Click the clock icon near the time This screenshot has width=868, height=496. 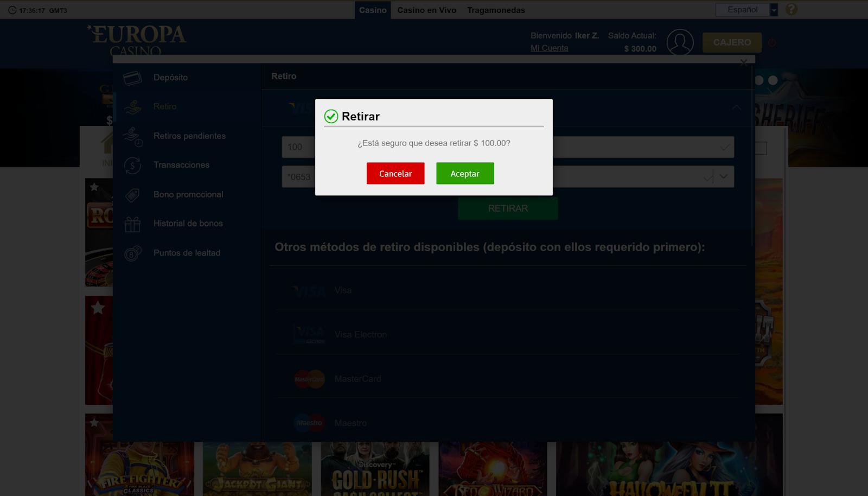coord(12,10)
